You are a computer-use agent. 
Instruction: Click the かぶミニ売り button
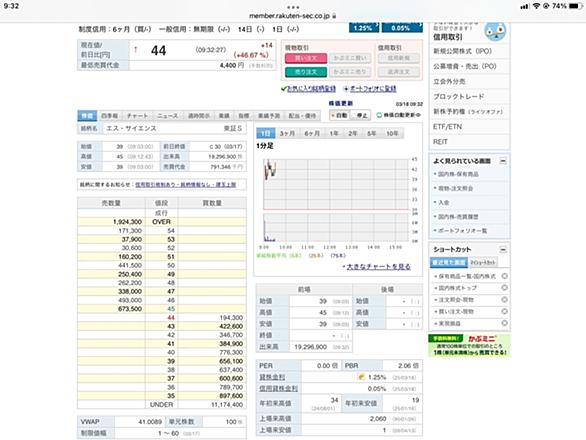(x=351, y=72)
